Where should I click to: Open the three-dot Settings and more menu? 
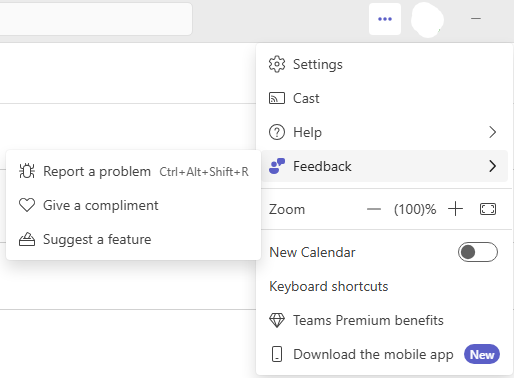(385, 19)
